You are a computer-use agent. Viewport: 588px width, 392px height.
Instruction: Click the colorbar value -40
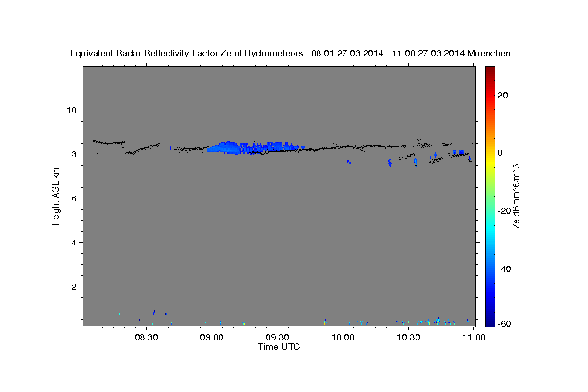(x=505, y=269)
